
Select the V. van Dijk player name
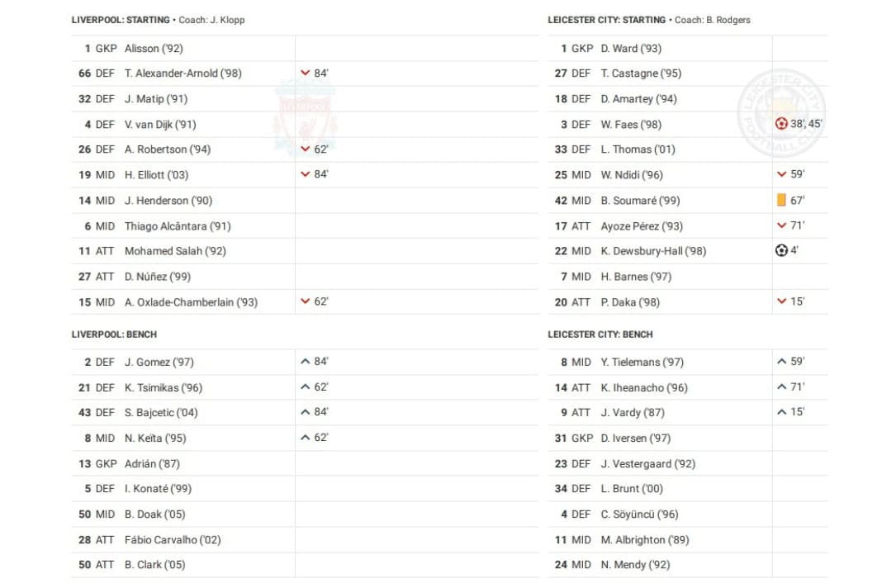click(x=160, y=125)
